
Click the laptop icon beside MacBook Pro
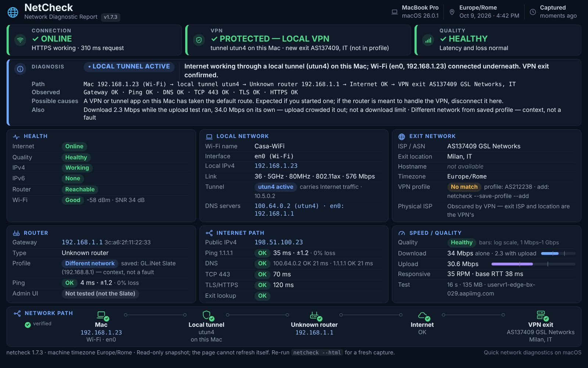point(394,12)
